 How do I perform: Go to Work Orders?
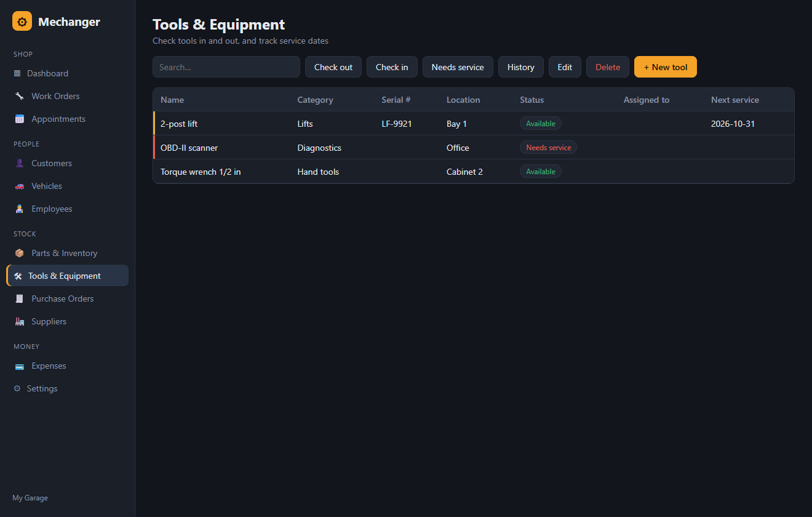(68, 96)
